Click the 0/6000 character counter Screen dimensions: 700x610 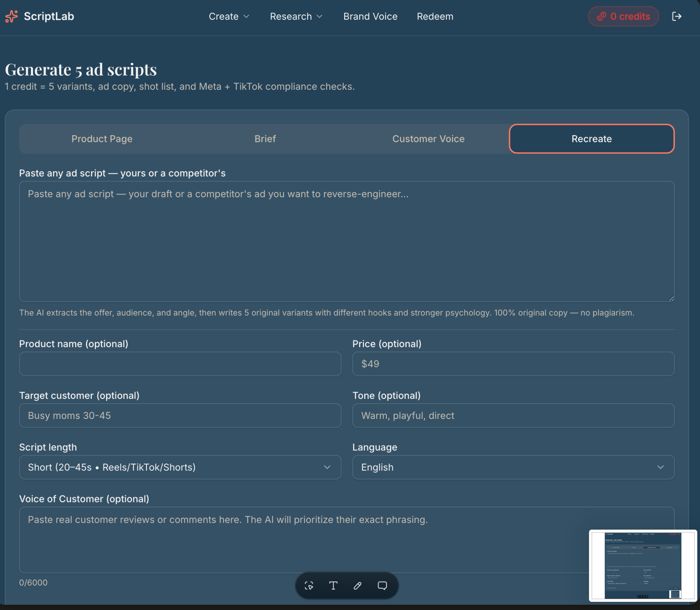tap(33, 583)
